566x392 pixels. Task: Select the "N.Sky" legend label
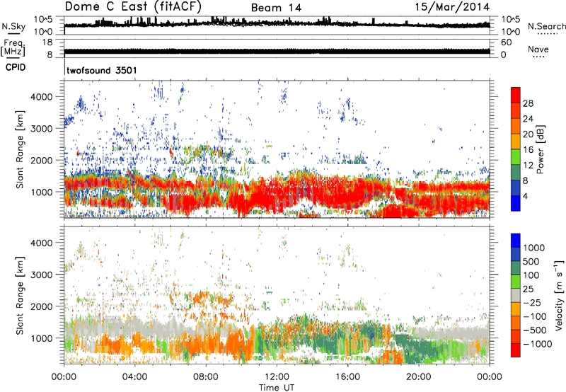click(13, 26)
